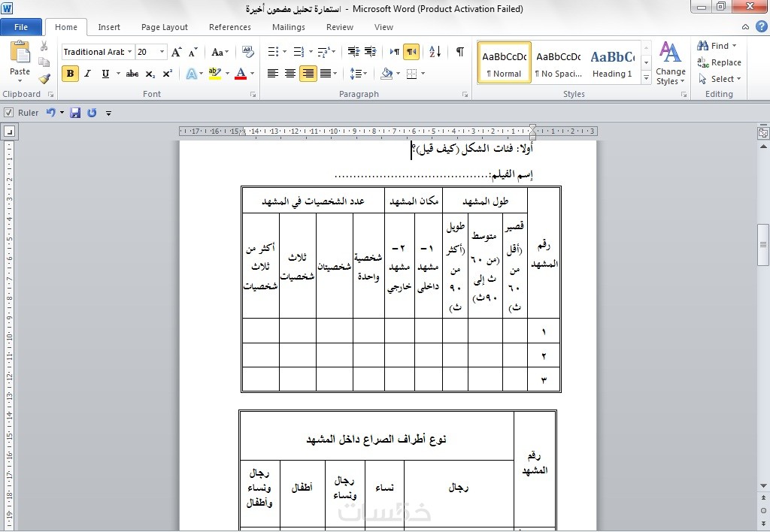Click the Increase Indent icon
Screen dimensions: 770x532
(370, 52)
